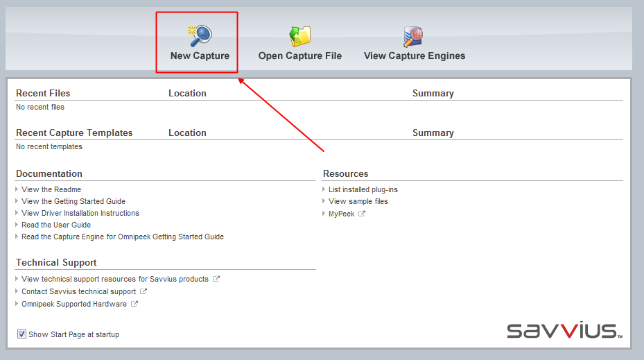Viewport: 644px width, 360px height.
Task: Click the arrow bullet before Read the User Guide
Action: click(17, 224)
